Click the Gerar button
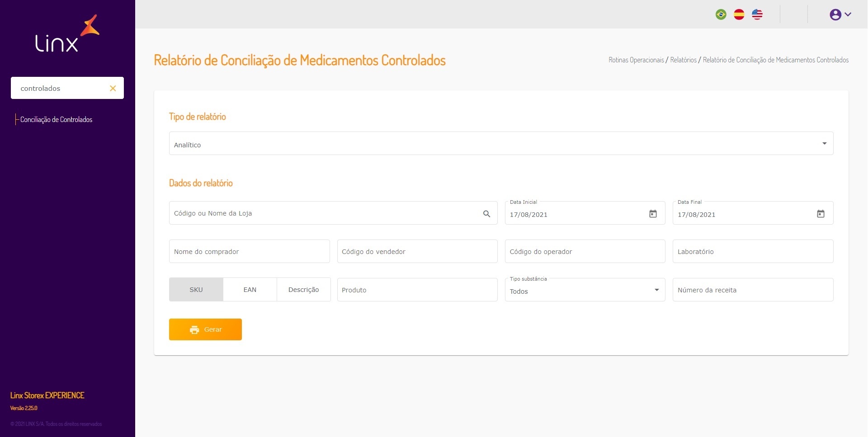The image size is (868, 437). tap(205, 329)
